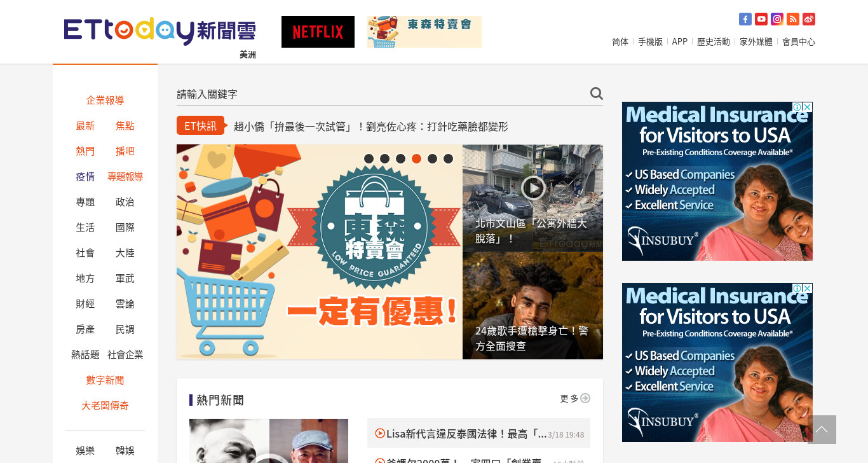Open 歷史活動 page
The width and height of the screenshot is (868, 463).
[713, 42]
